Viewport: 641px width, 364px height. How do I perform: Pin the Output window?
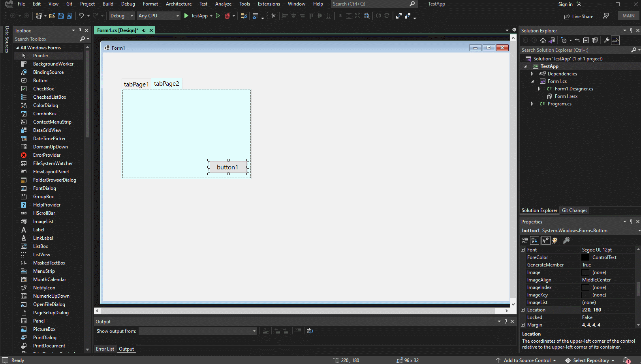coord(506,321)
